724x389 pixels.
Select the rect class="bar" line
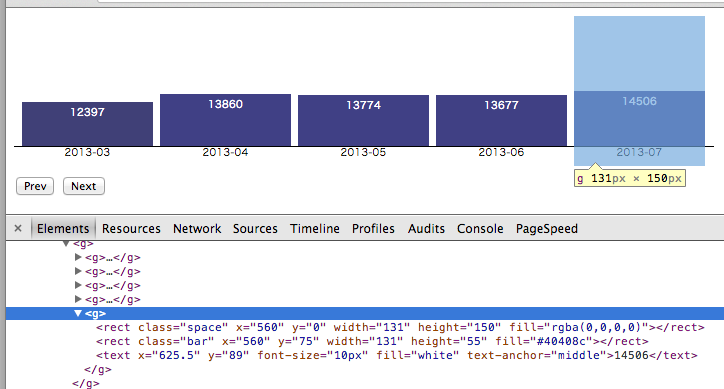pos(372,341)
